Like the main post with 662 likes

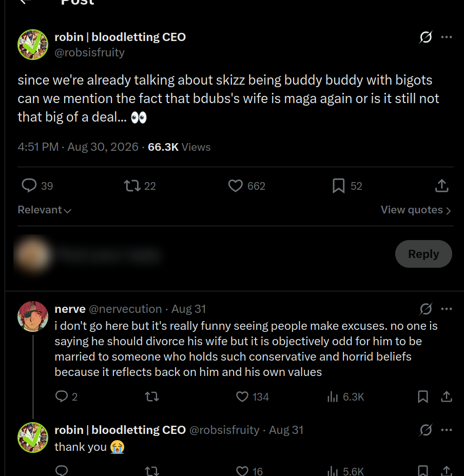[x=246, y=186]
